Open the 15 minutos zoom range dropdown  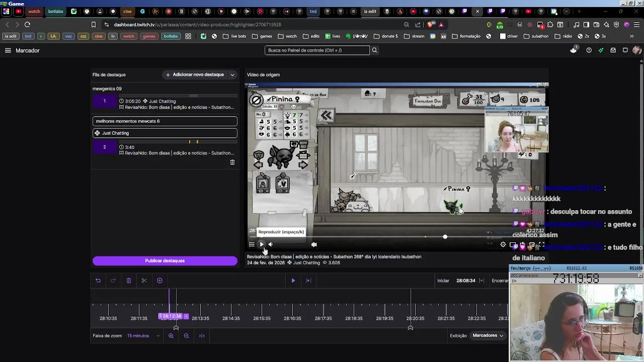(143, 336)
